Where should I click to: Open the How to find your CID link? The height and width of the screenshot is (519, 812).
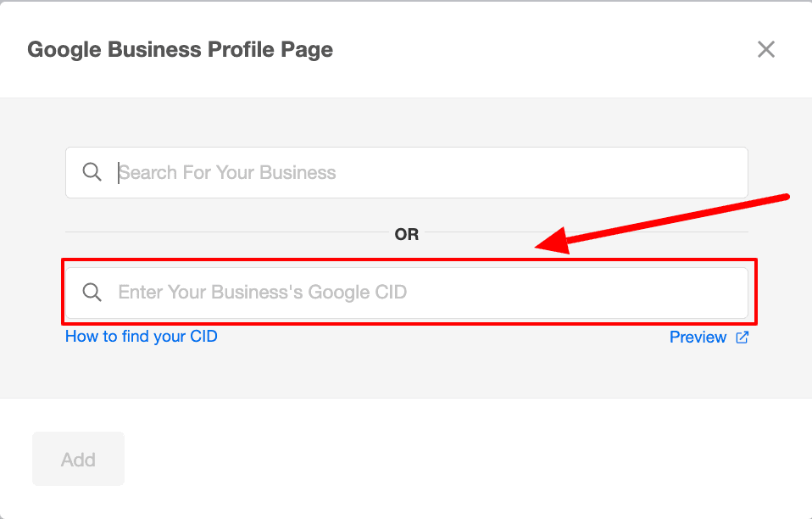pyautogui.click(x=141, y=336)
